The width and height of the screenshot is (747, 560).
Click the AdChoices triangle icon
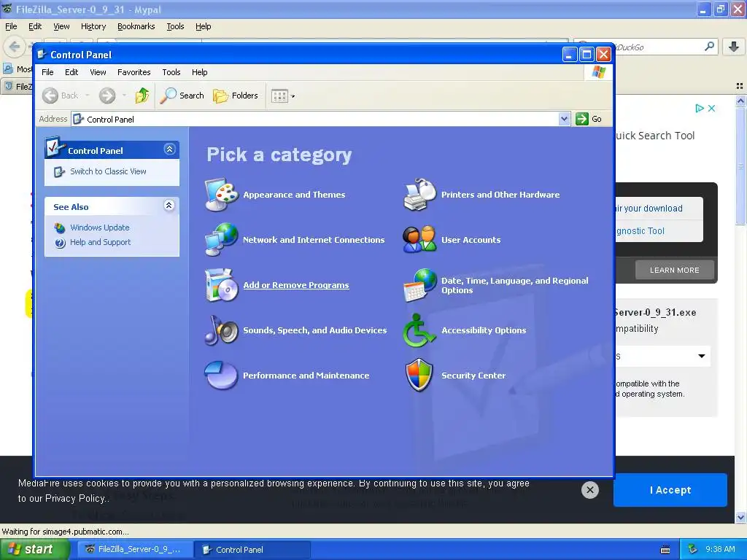coord(700,108)
